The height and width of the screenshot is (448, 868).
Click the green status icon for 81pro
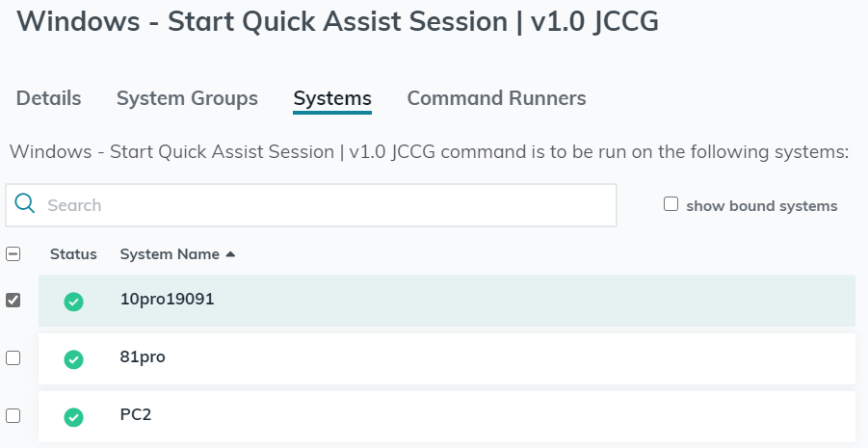[x=73, y=359]
